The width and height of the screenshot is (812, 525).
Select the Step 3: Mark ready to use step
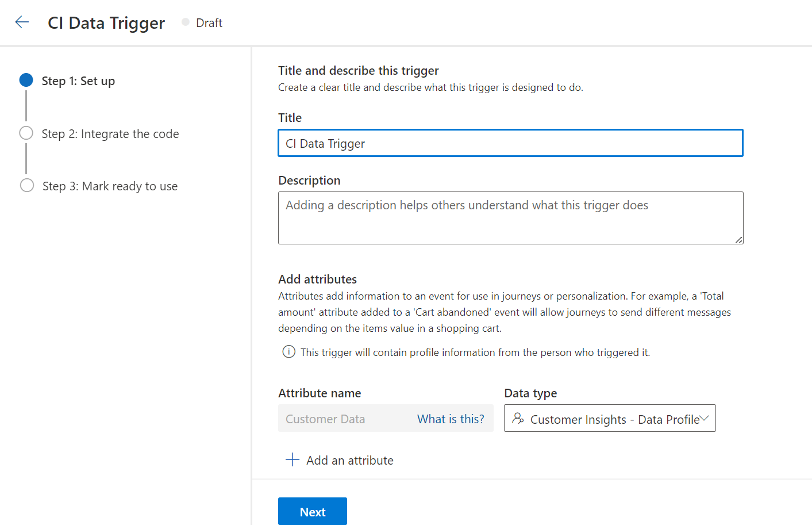[110, 186]
